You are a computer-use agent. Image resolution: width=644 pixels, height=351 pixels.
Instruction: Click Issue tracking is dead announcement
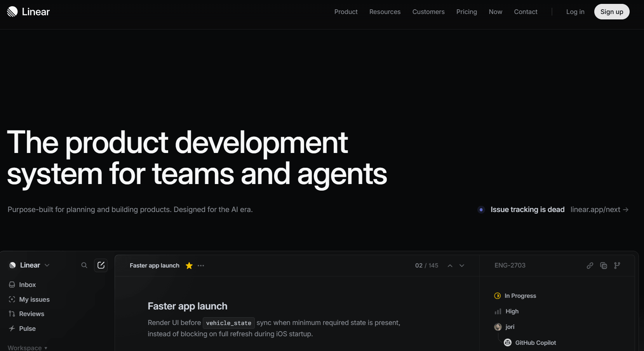527,210
